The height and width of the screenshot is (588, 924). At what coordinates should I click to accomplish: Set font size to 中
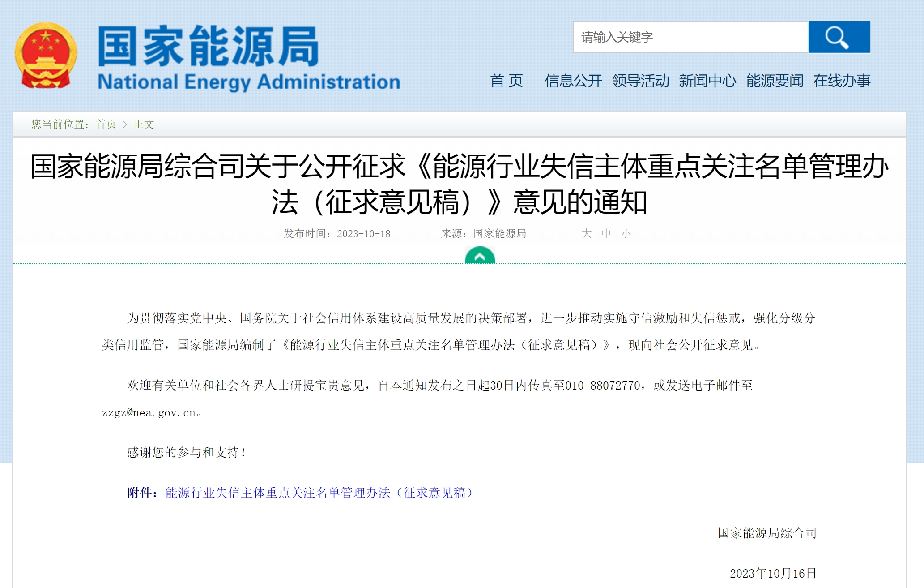[x=606, y=233]
